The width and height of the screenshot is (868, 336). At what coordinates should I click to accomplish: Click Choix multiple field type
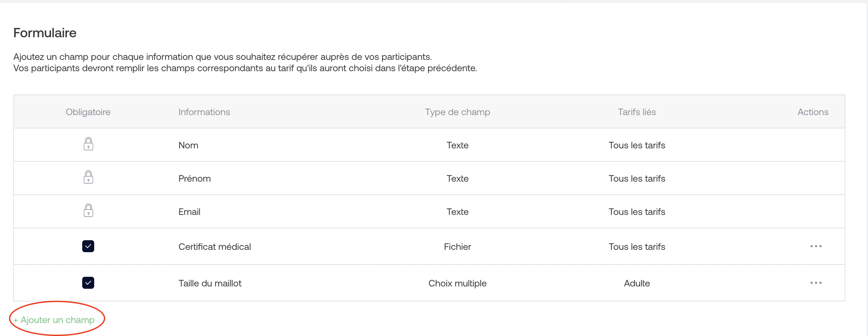tap(457, 283)
